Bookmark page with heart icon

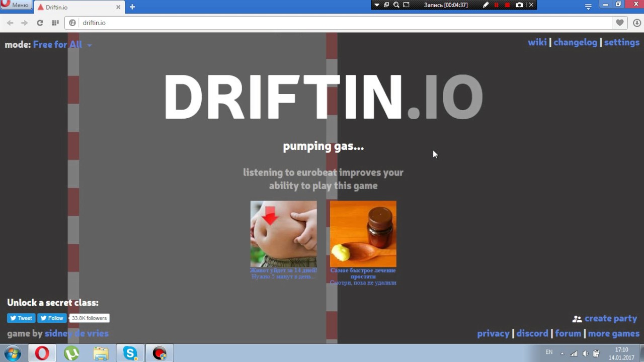point(620,23)
